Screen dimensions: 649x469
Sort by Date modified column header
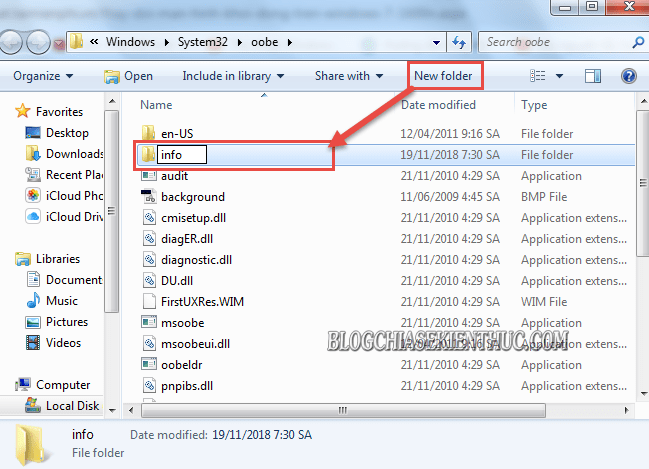click(438, 105)
